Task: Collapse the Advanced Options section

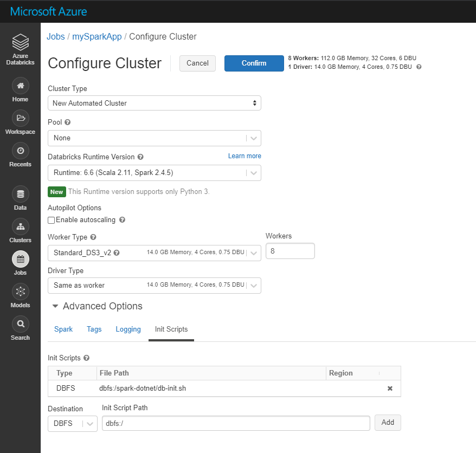Action: click(x=55, y=306)
